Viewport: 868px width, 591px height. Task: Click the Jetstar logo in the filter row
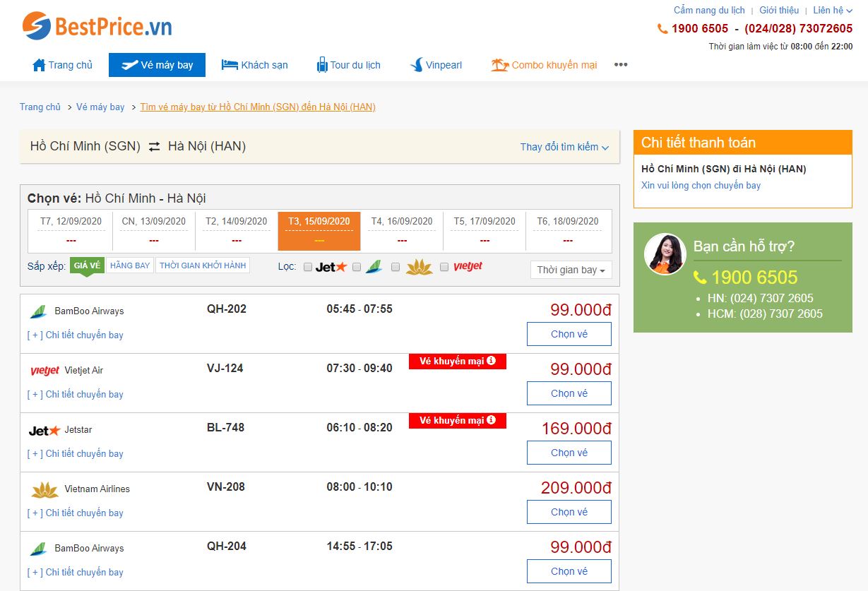coord(331,267)
